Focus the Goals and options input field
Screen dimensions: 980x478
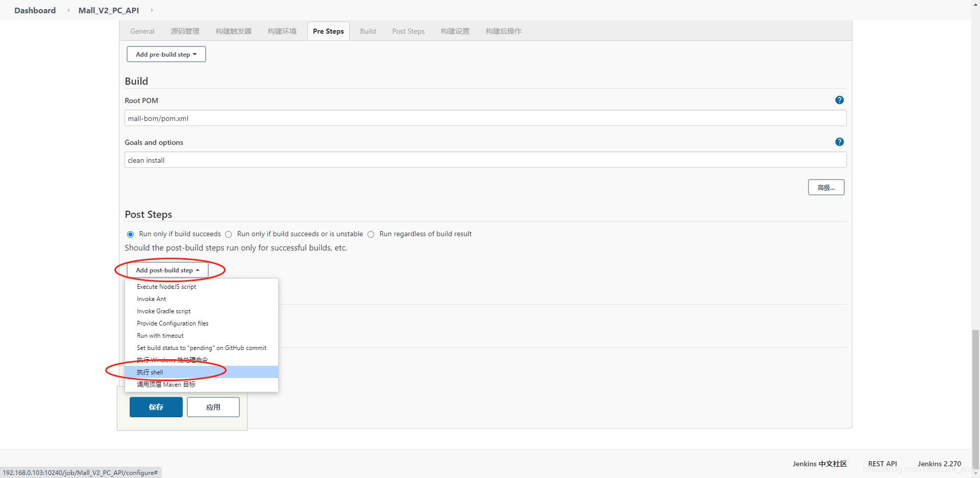tap(485, 160)
